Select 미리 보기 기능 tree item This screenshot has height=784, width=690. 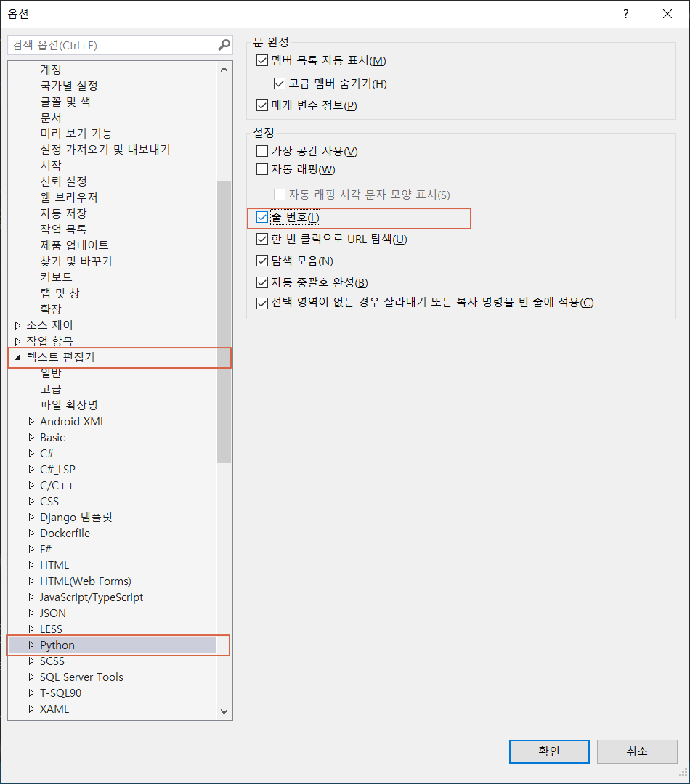76,134
